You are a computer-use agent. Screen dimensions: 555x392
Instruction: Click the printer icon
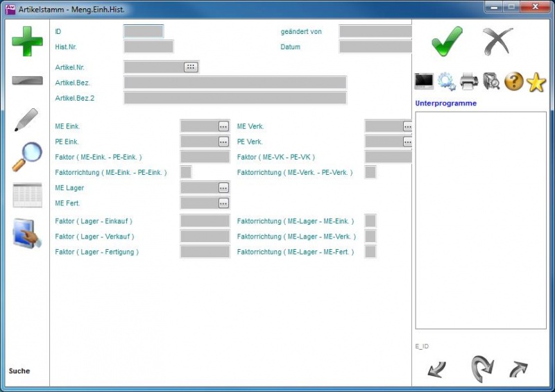tap(469, 82)
